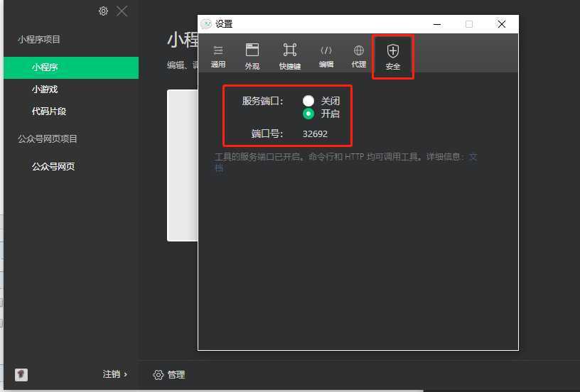580x392 pixels.
Task: Click the 端口号 label
Action: (x=267, y=134)
